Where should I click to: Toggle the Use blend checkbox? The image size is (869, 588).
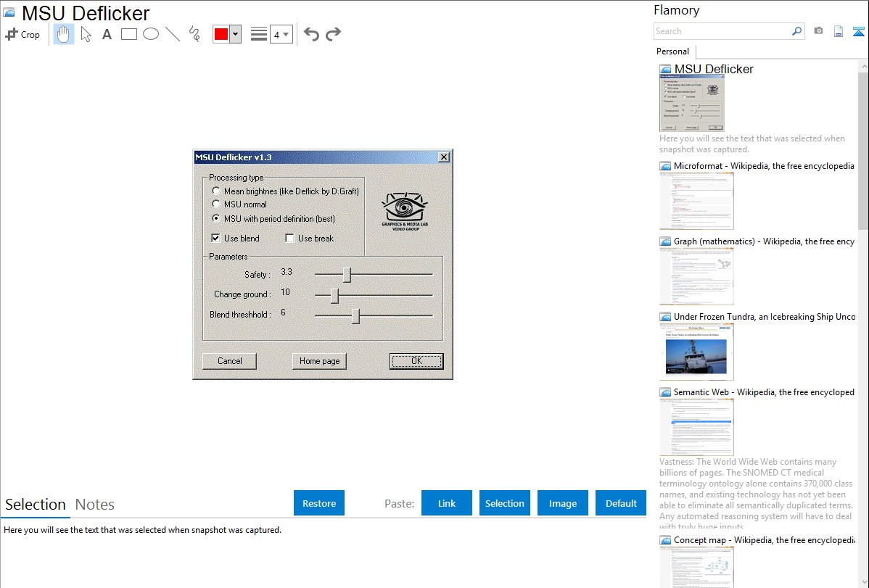(x=216, y=239)
